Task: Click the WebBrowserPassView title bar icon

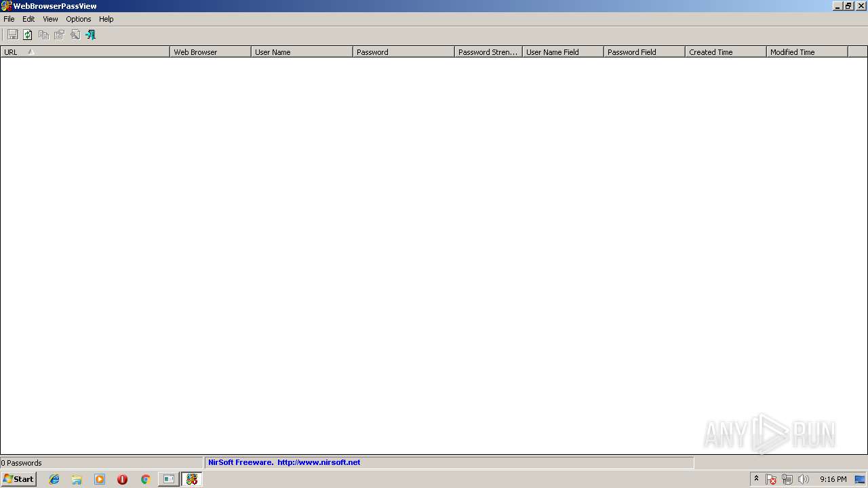Action: 6,5
